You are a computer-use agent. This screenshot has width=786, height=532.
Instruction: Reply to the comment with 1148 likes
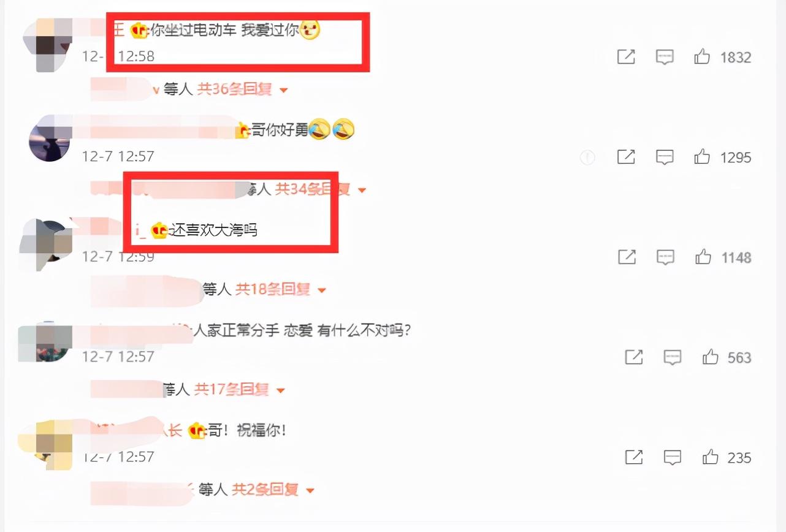coord(666,257)
